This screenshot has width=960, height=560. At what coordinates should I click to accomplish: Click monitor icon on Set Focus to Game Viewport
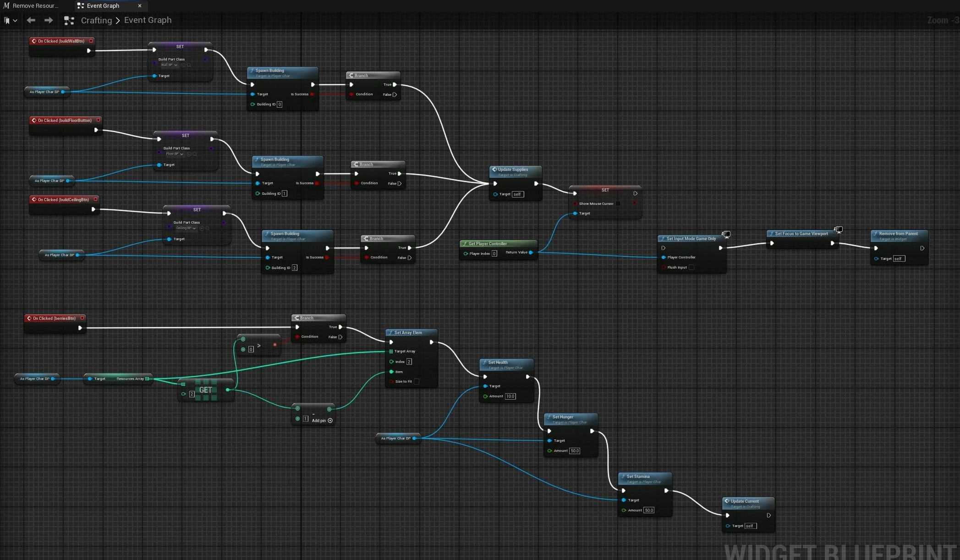tap(838, 229)
